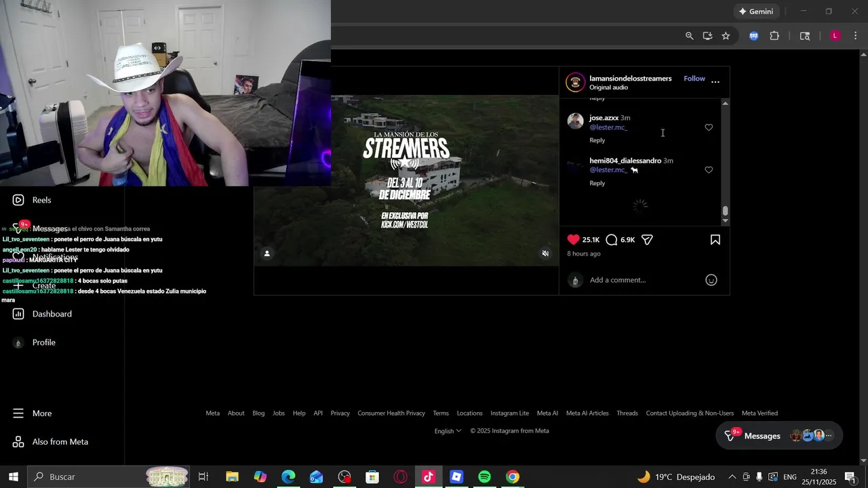868x488 pixels.
Task: Open the Chrome Extensions puzzle icon
Action: [774, 36]
